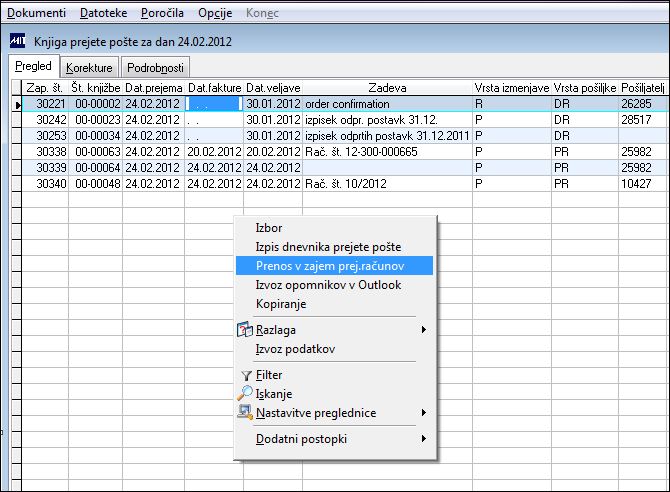Select row with record number 30340
Viewport: 670px width, 492px height.
(344, 184)
